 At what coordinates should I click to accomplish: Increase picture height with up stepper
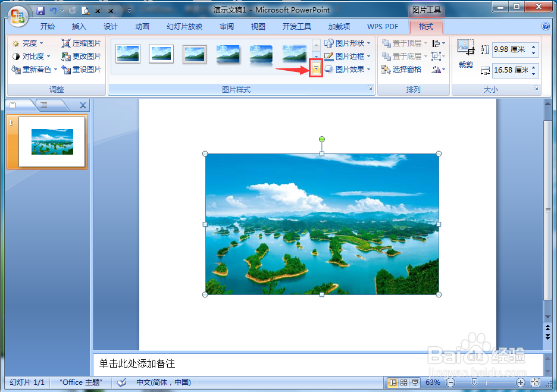click(x=534, y=46)
